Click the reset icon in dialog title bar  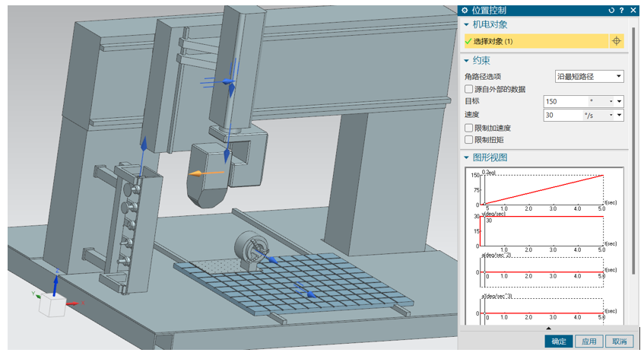(611, 10)
